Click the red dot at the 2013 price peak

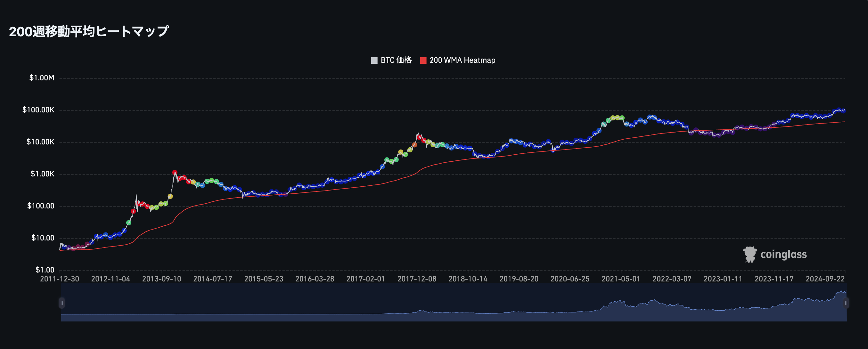coord(175,173)
